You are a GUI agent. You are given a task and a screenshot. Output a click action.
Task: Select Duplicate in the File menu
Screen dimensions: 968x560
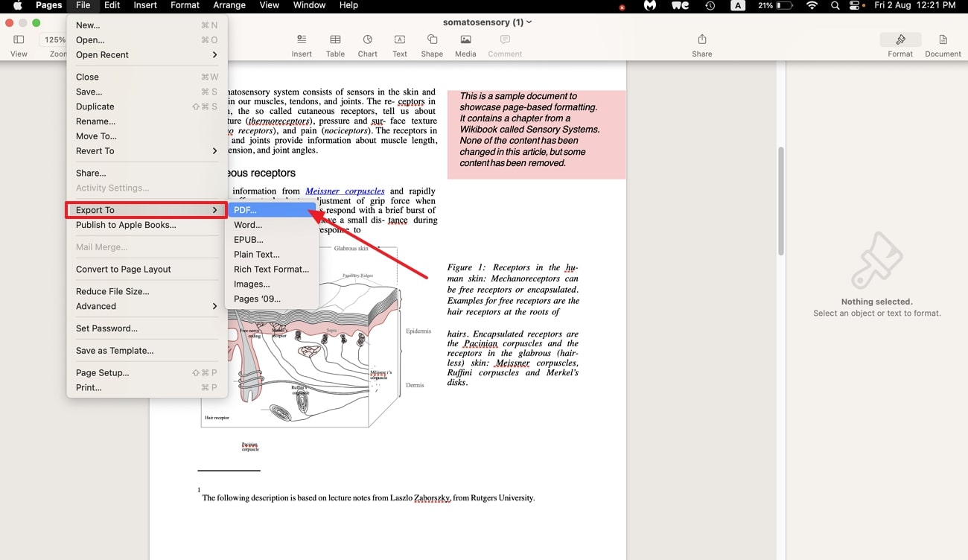click(x=147, y=107)
